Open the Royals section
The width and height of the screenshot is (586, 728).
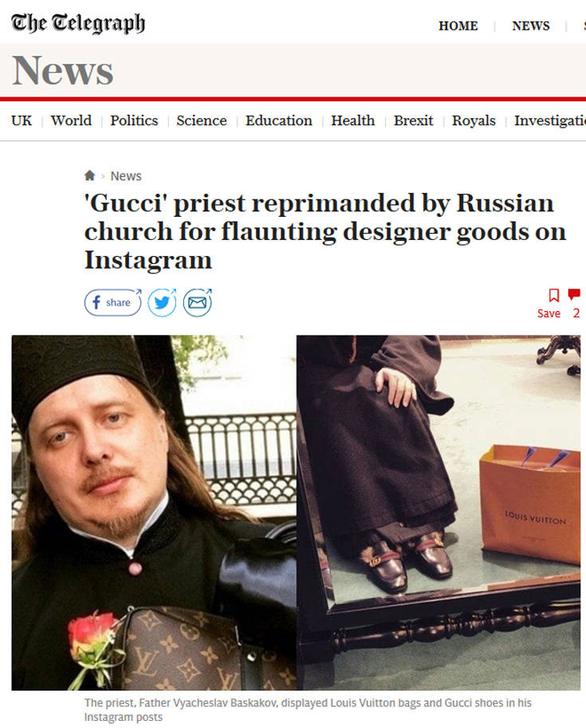click(x=474, y=120)
